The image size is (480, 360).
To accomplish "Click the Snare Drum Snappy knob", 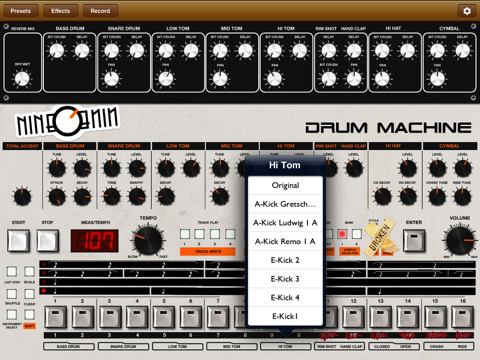I will (137, 197).
